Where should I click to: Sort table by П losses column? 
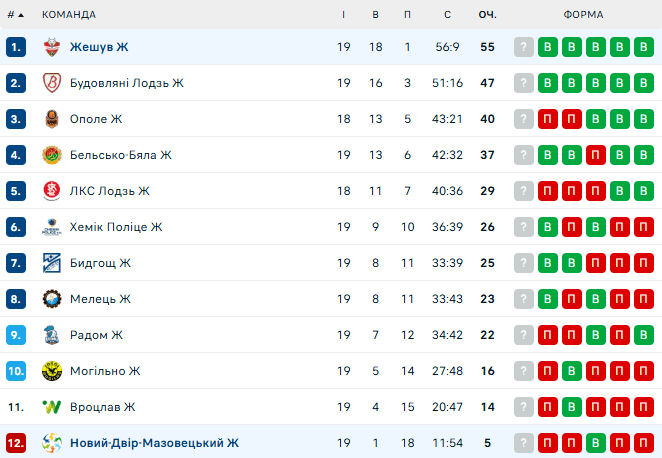pyautogui.click(x=407, y=15)
